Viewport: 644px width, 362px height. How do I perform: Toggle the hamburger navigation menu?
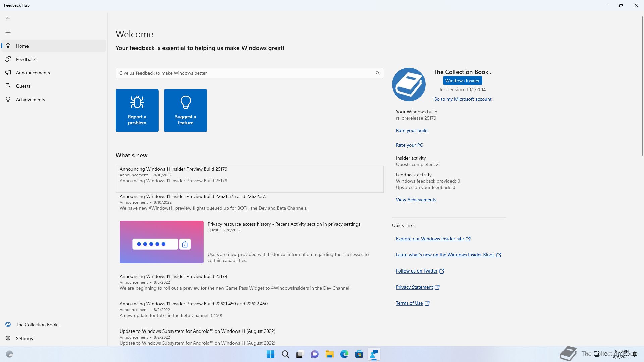[8, 32]
